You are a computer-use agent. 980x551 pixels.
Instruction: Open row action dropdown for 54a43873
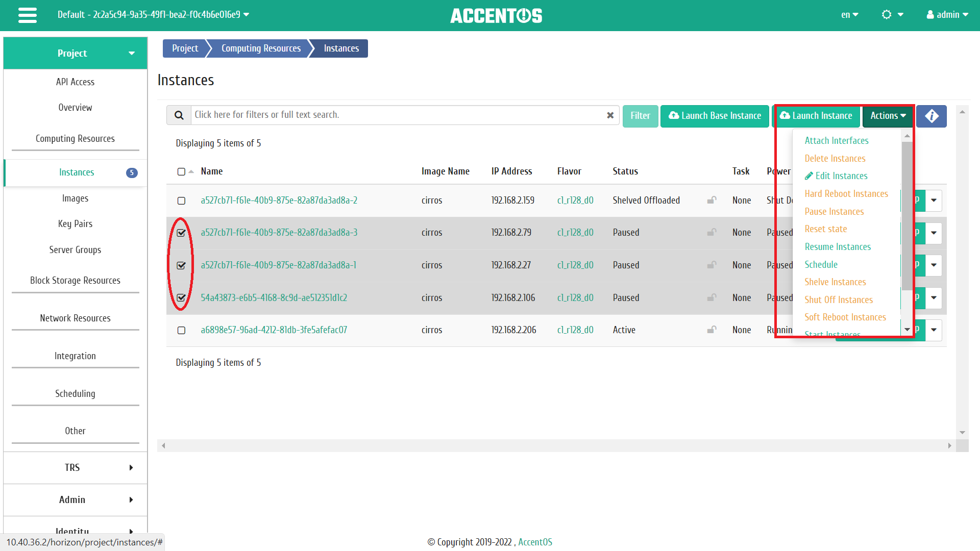934,297
